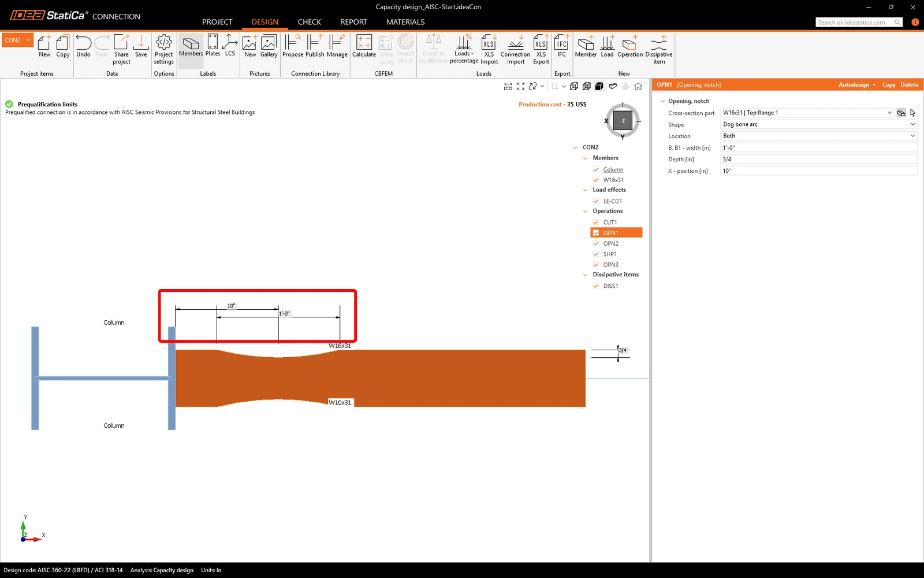Click the zoom-all fit view icon
The width and height of the screenshot is (924, 578).
[521, 86]
